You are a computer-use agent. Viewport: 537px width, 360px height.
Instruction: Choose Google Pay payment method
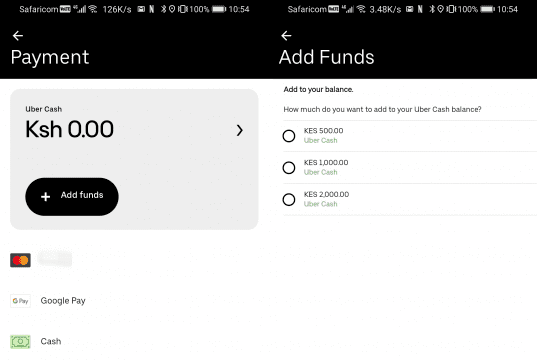coord(63,301)
